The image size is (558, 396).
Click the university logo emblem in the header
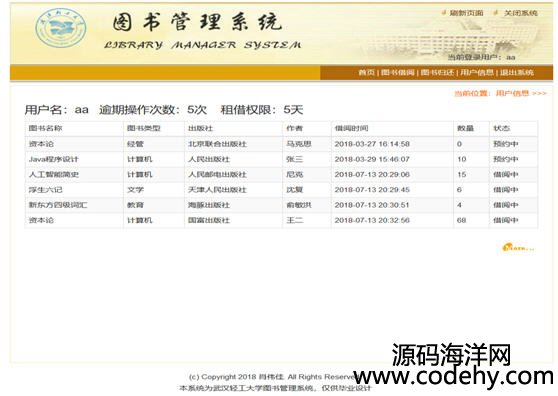click(61, 27)
